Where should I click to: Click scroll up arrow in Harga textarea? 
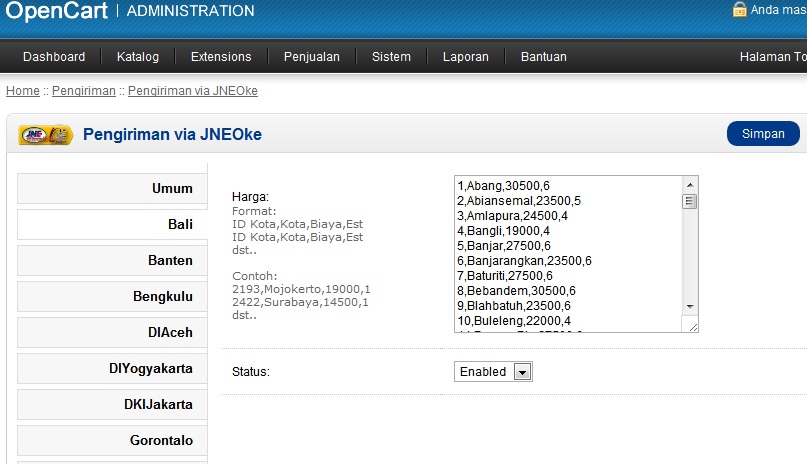690,184
